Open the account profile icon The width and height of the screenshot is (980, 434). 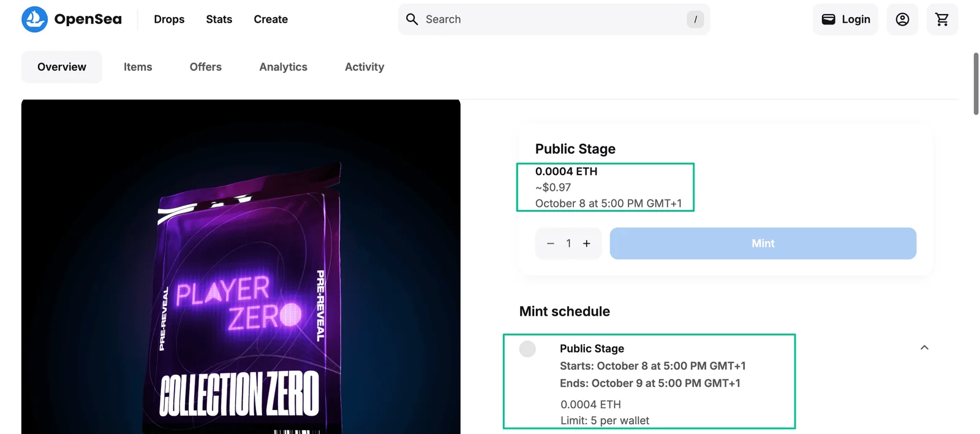902,20
